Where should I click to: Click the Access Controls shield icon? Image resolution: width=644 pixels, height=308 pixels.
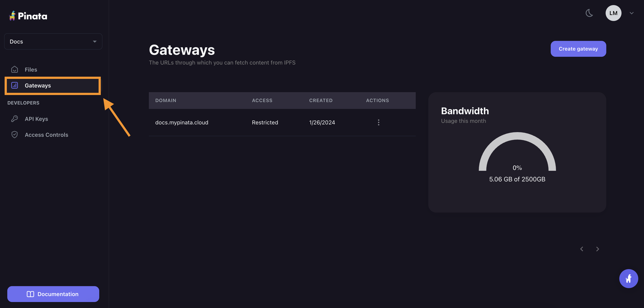click(15, 135)
